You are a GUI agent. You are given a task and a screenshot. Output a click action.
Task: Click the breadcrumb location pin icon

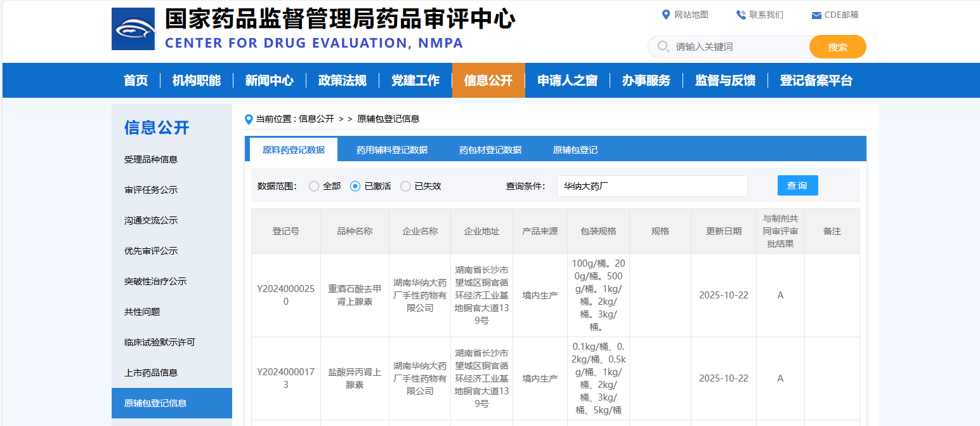coord(249,119)
